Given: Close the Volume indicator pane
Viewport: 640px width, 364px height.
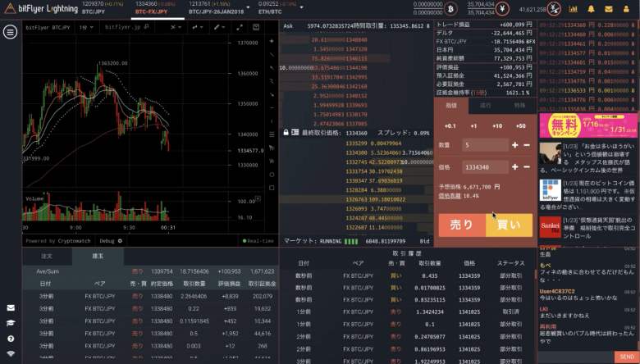Looking at the screenshot, I should pos(258,198).
